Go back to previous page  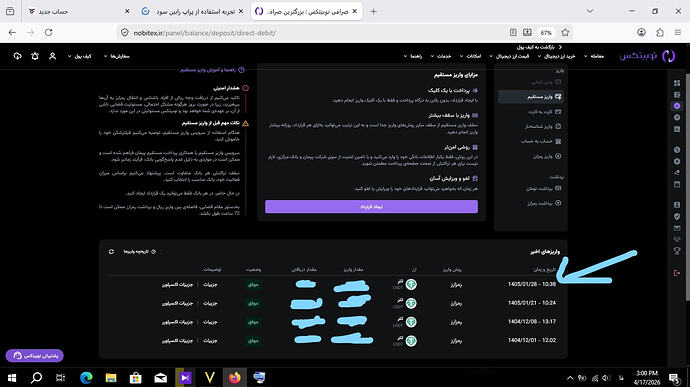pyautogui.click(x=12, y=33)
